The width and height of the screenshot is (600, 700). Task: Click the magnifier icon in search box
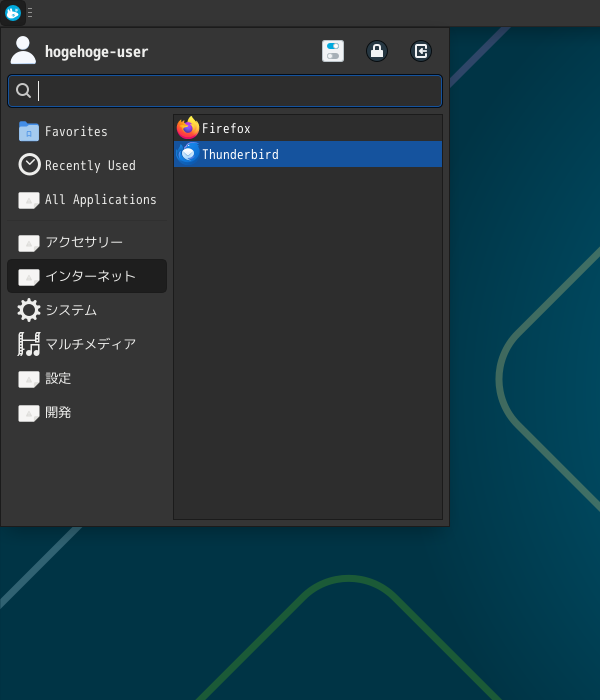click(x=23, y=91)
